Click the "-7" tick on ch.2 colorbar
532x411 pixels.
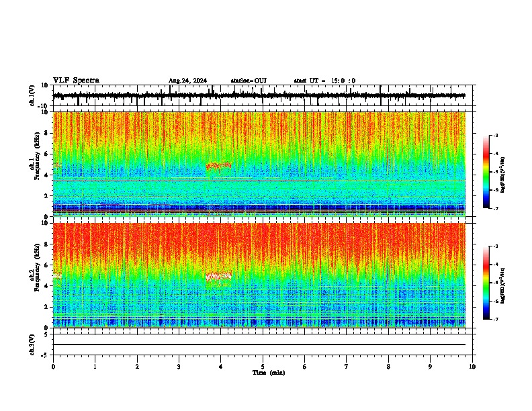[496, 319]
